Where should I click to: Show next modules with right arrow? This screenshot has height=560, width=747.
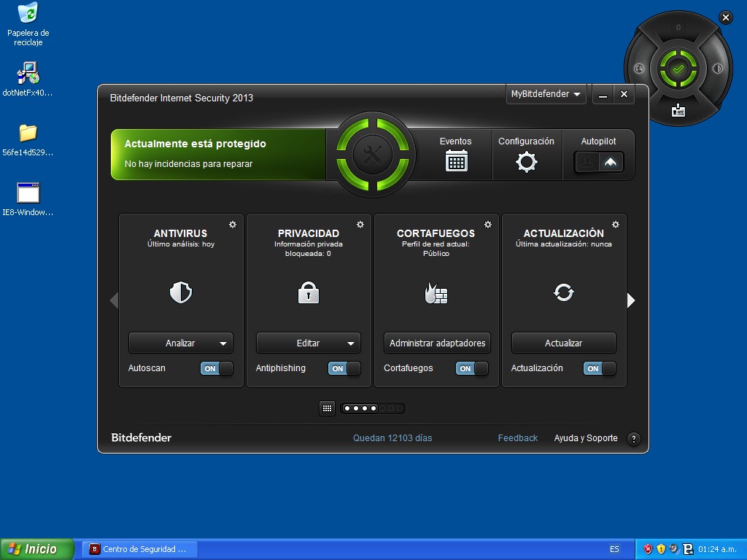click(x=631, y=300)
